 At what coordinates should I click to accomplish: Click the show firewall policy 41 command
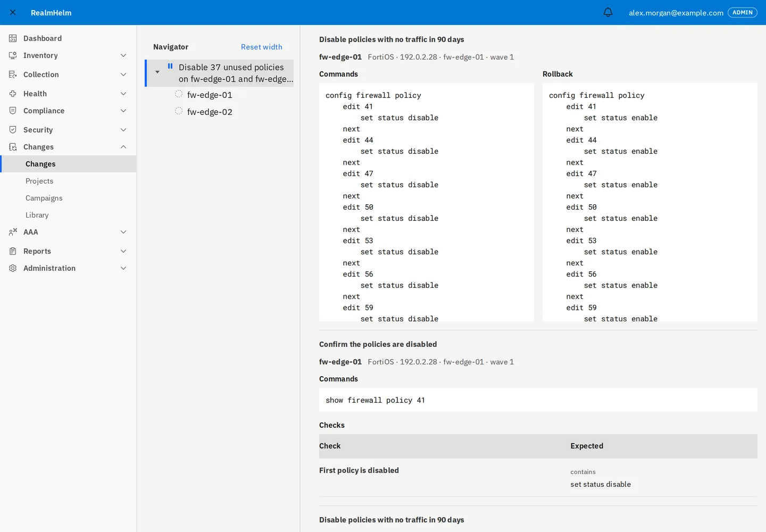(x=538, y=400)
